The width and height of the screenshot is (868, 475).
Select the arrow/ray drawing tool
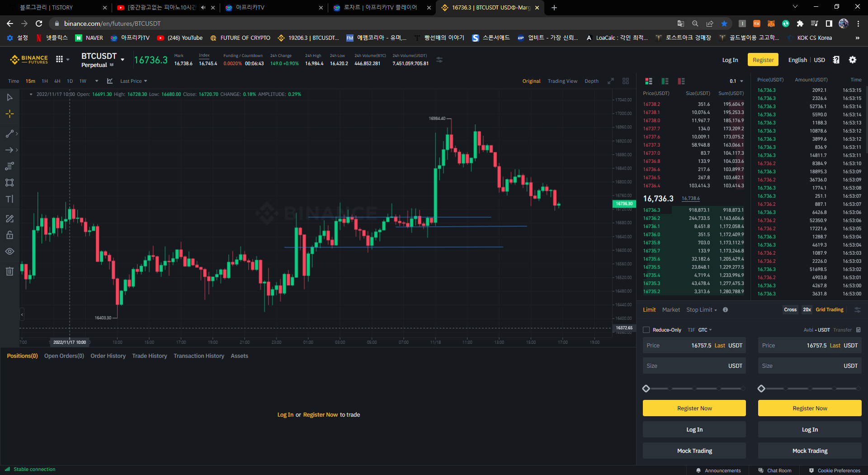(x=9, y=150)
